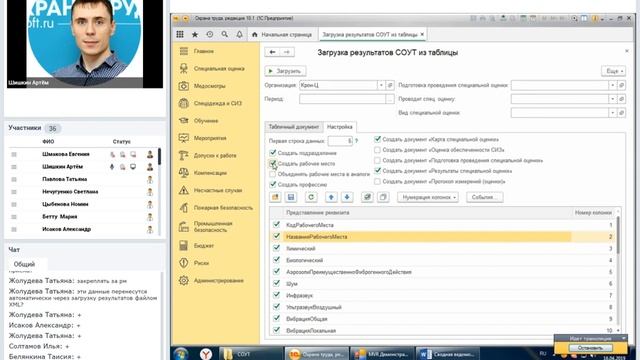
Task: Move row up with blue up arrow
Action: 331,197
